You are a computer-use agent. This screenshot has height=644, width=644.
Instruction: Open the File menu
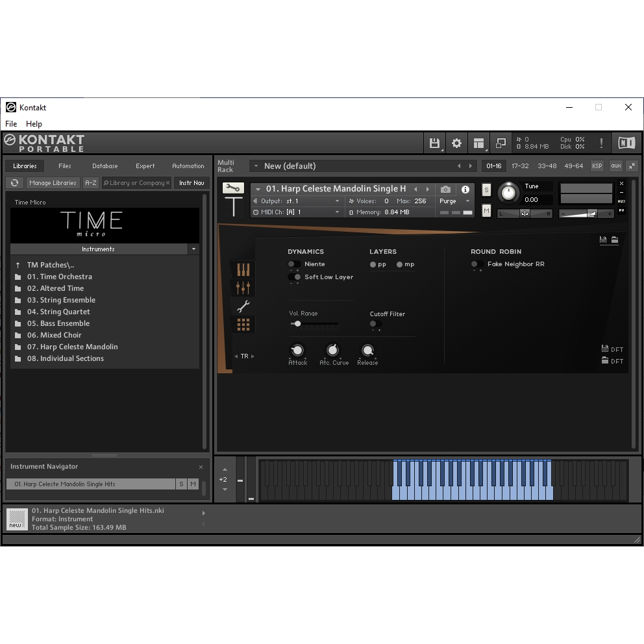[11, 123]
